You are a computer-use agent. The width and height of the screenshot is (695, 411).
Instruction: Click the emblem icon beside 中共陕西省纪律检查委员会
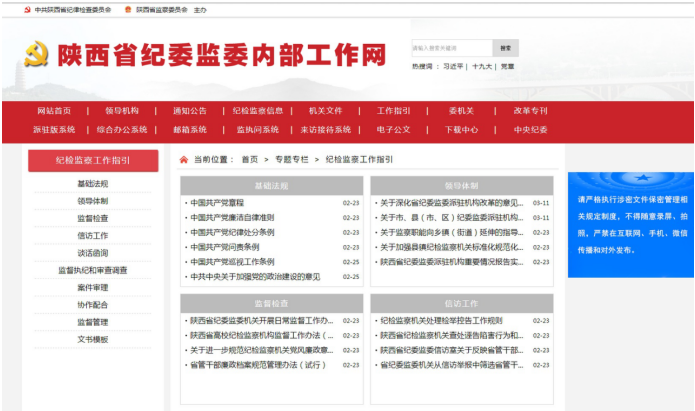(26, 9)
